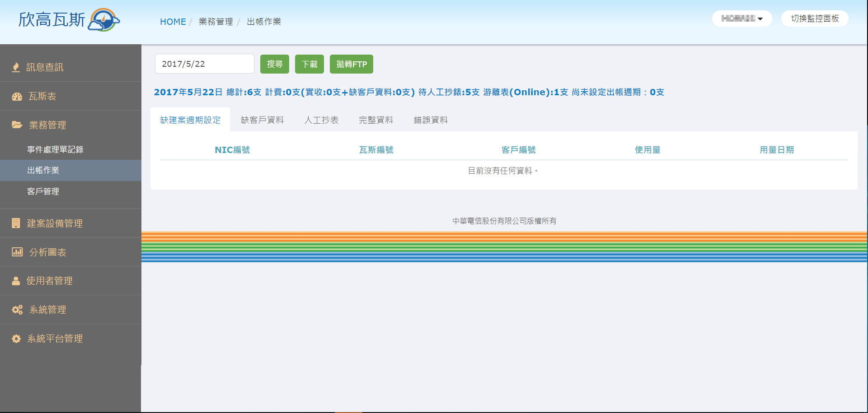
Task: Click the 切換監控面板 button
Action: point(815,19)
